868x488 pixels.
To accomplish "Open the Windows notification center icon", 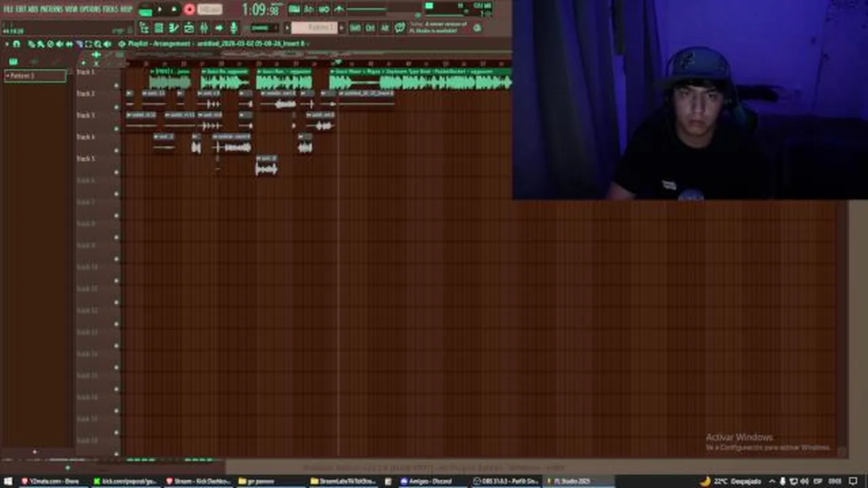I will click(854, 481).
